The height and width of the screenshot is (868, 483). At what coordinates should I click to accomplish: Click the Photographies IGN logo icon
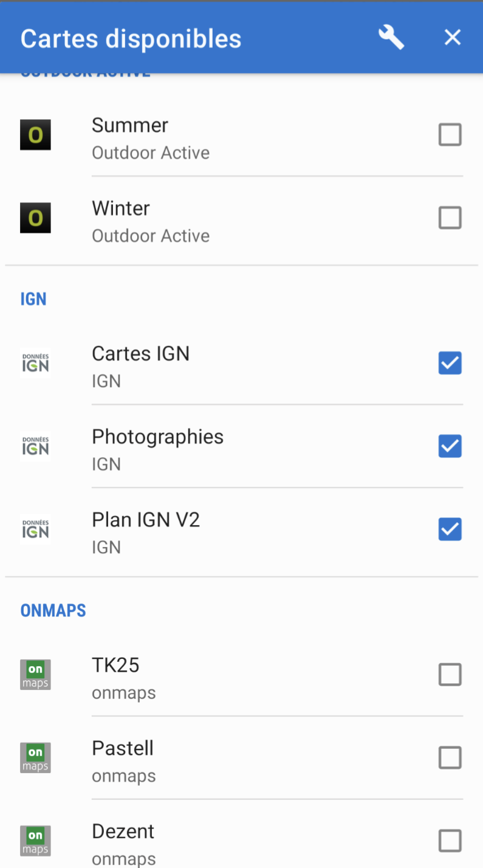(x=35, y=447)
